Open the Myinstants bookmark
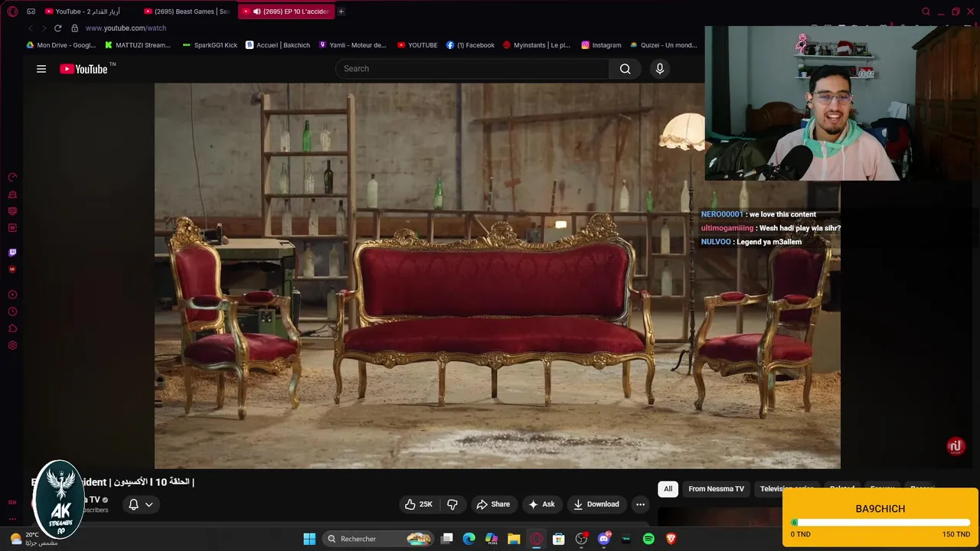Screen dimensions: 980x551 [x=537, y=45]
